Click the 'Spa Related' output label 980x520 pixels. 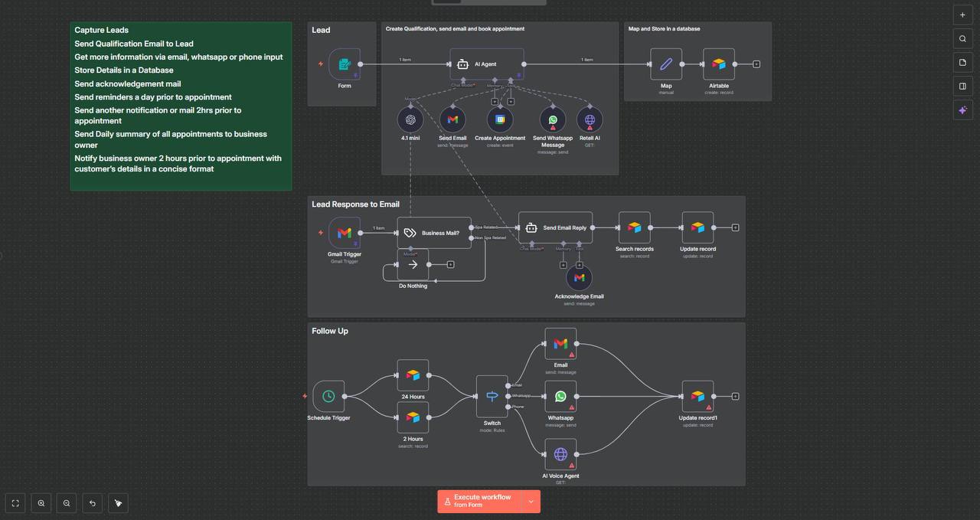coord(486,227)
